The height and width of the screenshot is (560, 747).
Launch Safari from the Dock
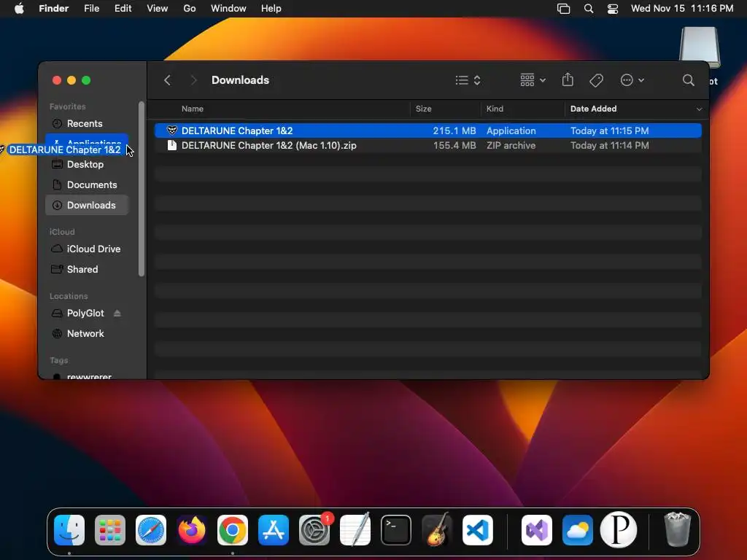point(151,530)
